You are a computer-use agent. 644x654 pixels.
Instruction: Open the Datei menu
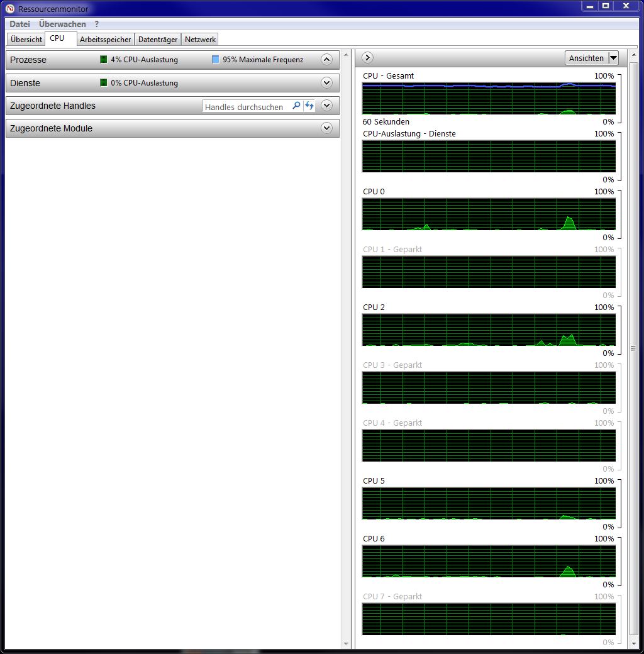pos(19,24)
